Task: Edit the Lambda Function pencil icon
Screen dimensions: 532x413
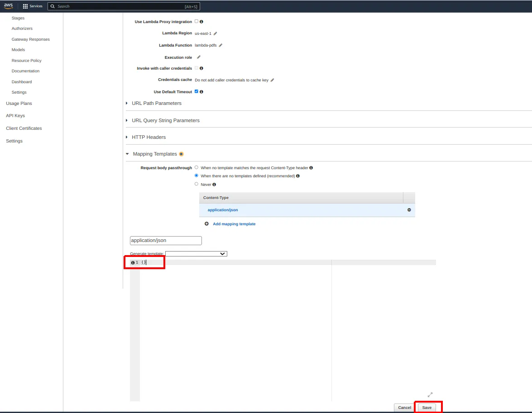Action: pos(220,45)
